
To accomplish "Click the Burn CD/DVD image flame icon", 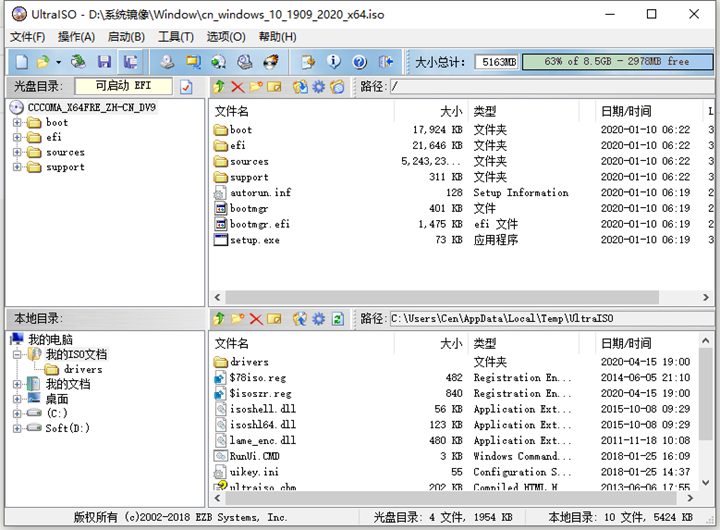I will point(271,62).
